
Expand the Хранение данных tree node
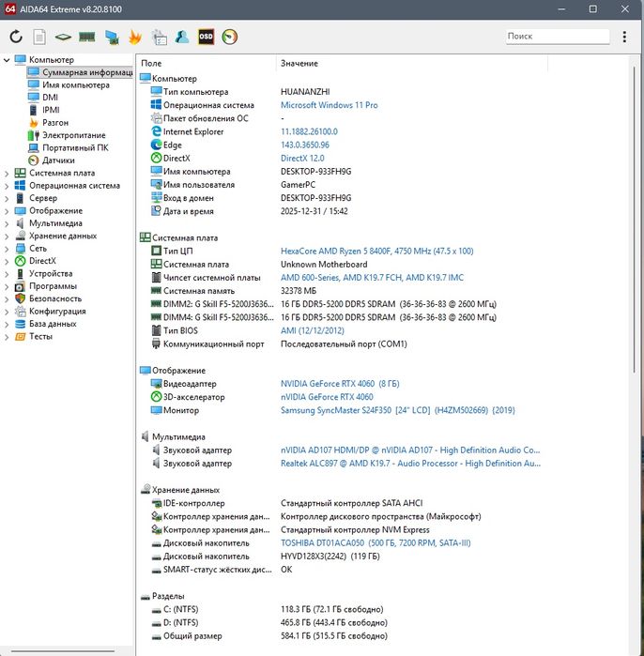point(7,236)
